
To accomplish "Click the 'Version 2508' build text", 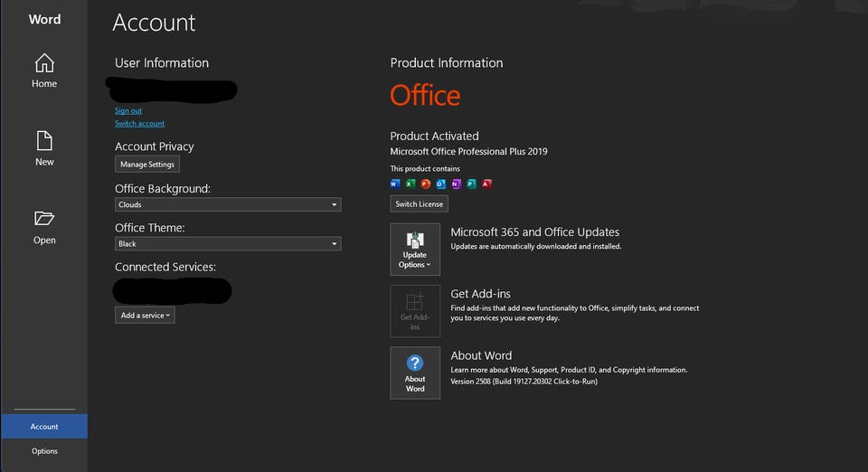I will tap(524, 382).
